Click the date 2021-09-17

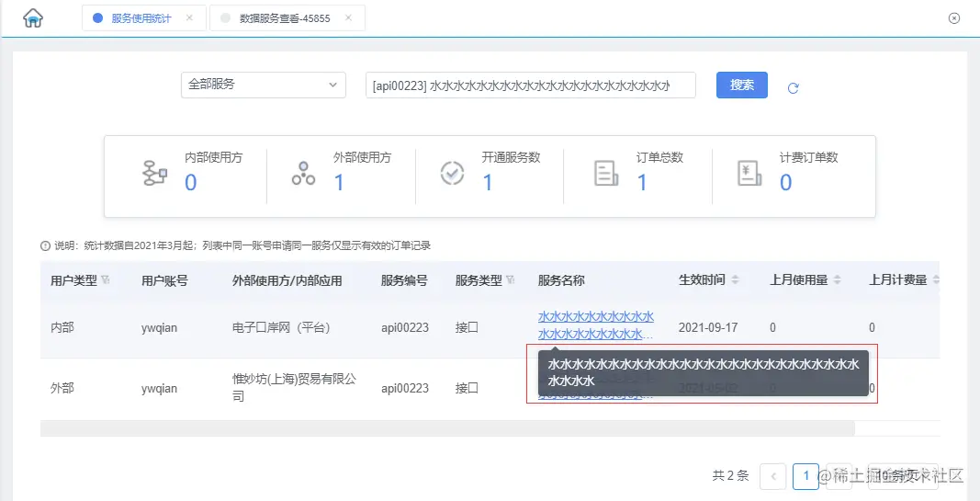(x=708, y=327)
